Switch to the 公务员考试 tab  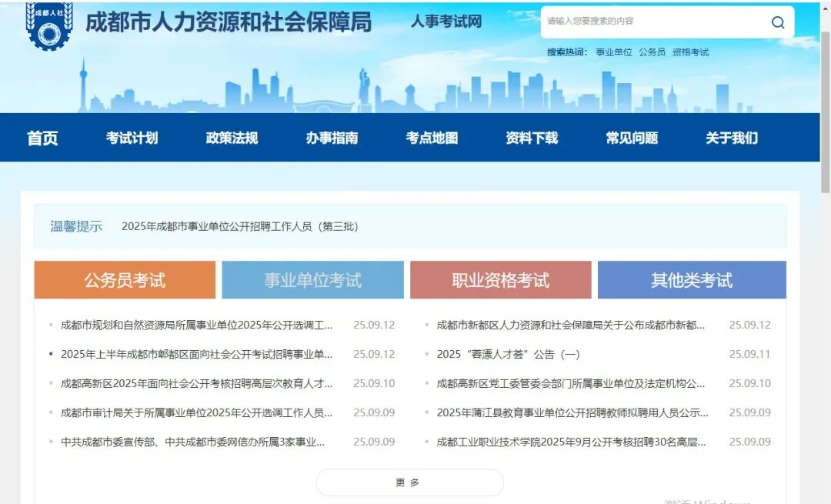[123, 280]
